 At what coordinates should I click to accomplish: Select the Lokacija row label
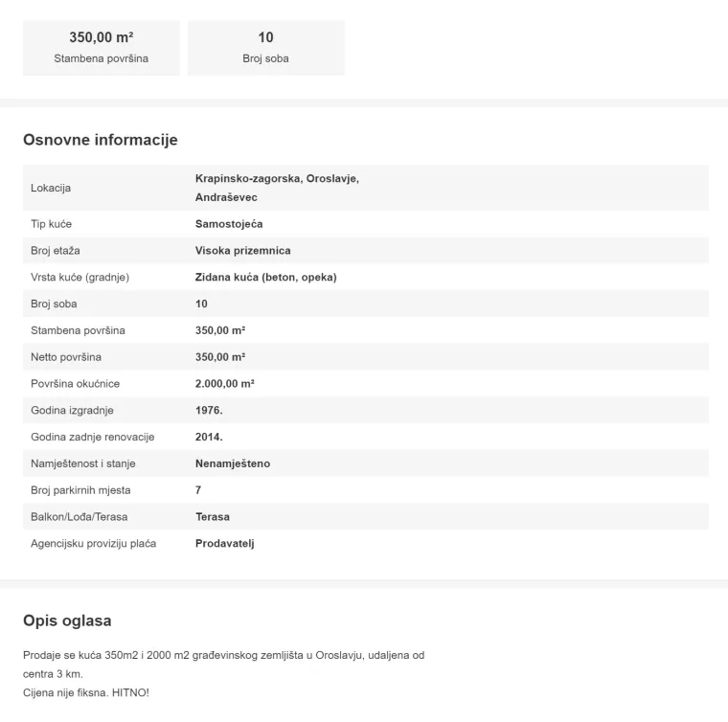(x=51, y=188)
